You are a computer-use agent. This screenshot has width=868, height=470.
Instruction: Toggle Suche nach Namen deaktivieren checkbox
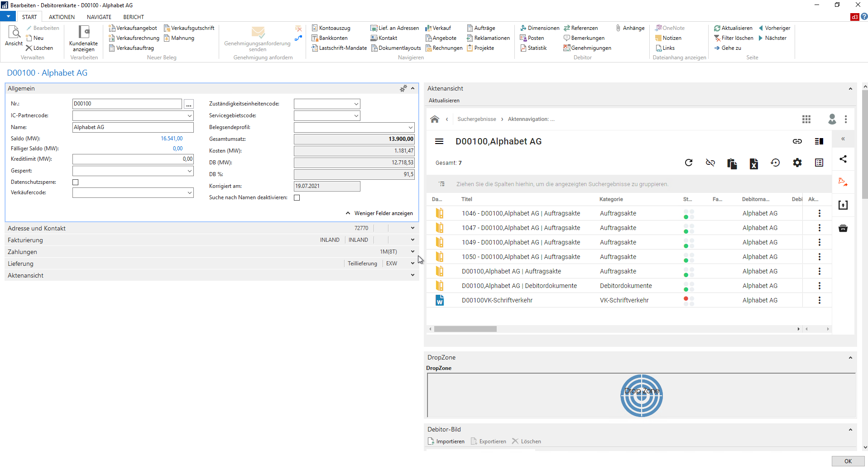(x=297, y=197)
